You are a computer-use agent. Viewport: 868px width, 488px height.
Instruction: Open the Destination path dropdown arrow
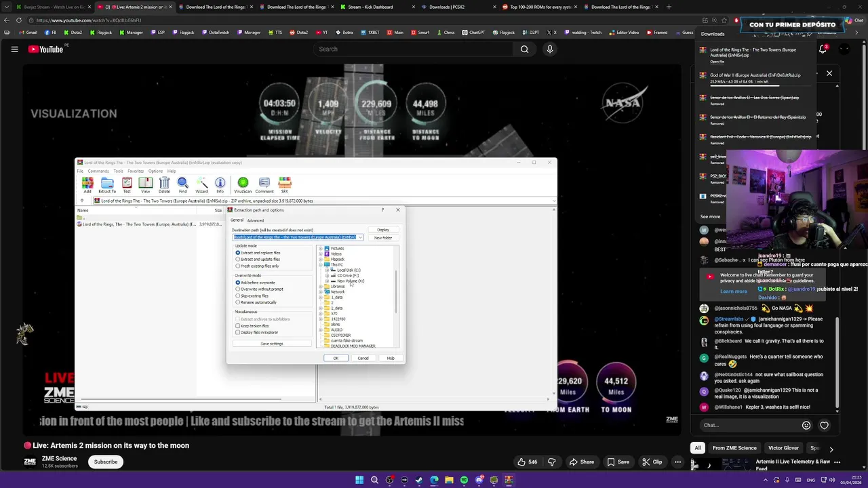click(x=360, y=237)
